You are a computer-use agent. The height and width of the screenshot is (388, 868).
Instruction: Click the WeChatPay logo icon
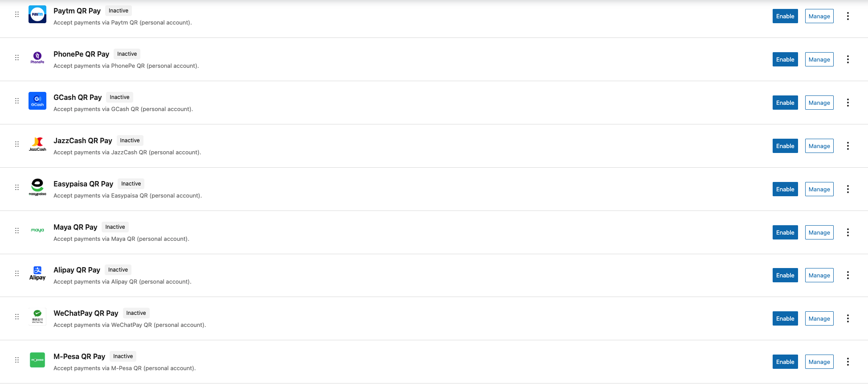(37, 317)
